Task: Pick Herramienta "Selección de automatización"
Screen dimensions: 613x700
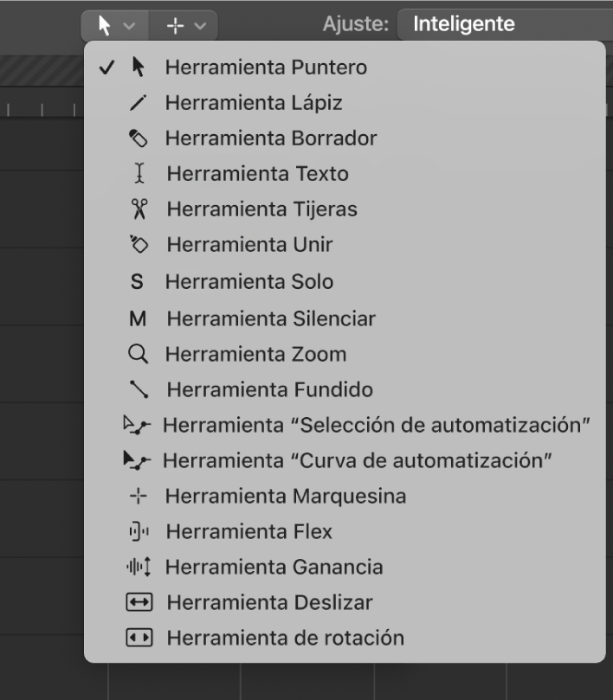Action: click(376, 425)
